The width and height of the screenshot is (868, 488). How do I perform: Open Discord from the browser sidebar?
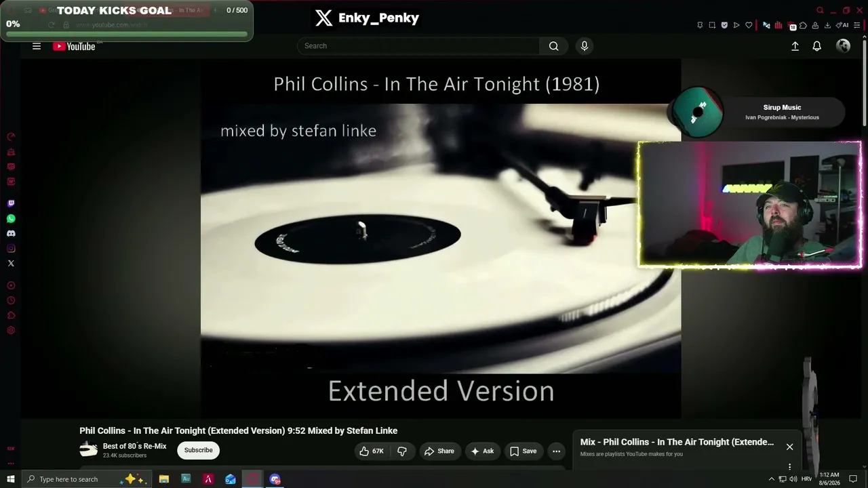click(11, 233)
